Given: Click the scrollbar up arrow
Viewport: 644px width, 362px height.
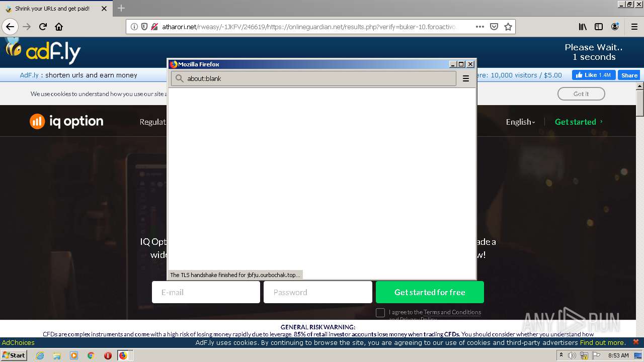Looking at the screenshot, I should point(640,86).
